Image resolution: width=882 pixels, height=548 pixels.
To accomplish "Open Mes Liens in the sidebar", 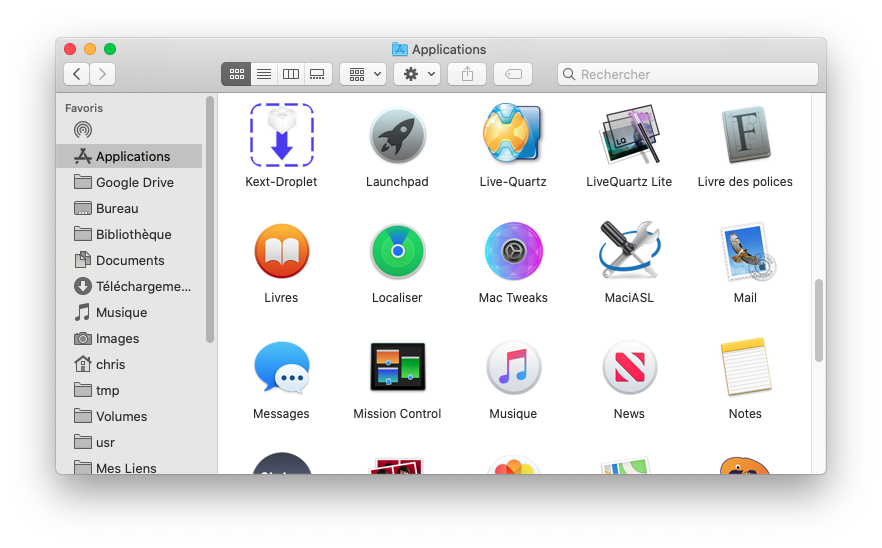I will pyautogui.click(x=129, y=467).
